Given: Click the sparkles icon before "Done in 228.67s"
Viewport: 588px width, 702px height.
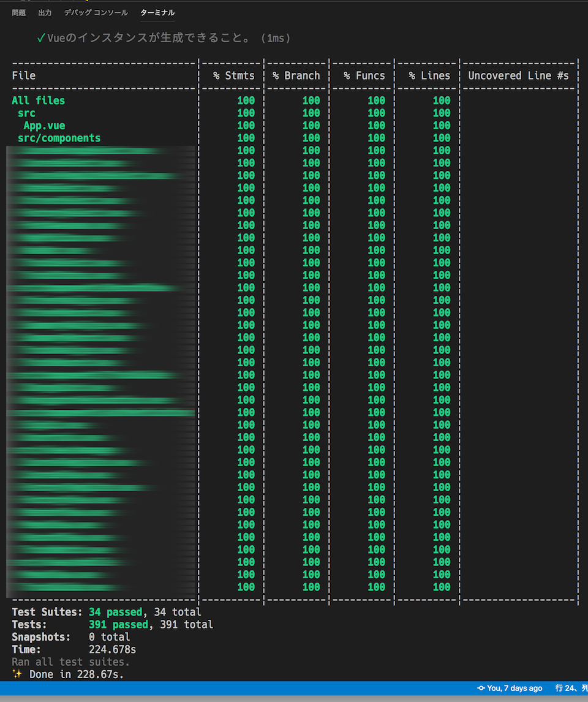Looking at the screenshot, I should (17, 674).
